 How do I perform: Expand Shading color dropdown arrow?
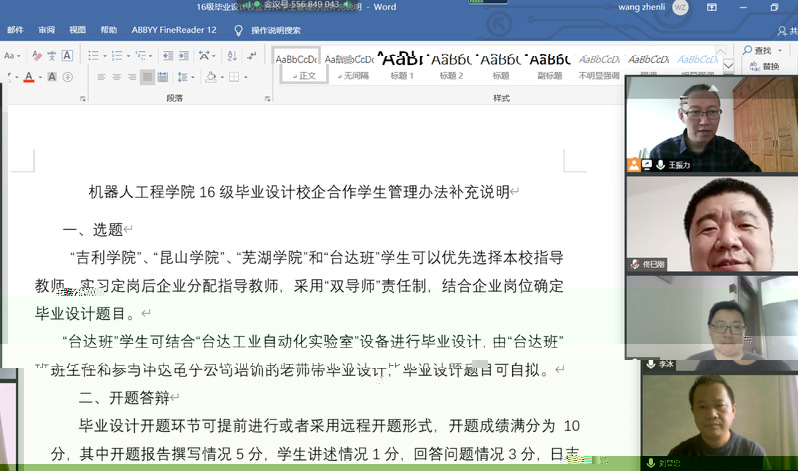(222, 77)
